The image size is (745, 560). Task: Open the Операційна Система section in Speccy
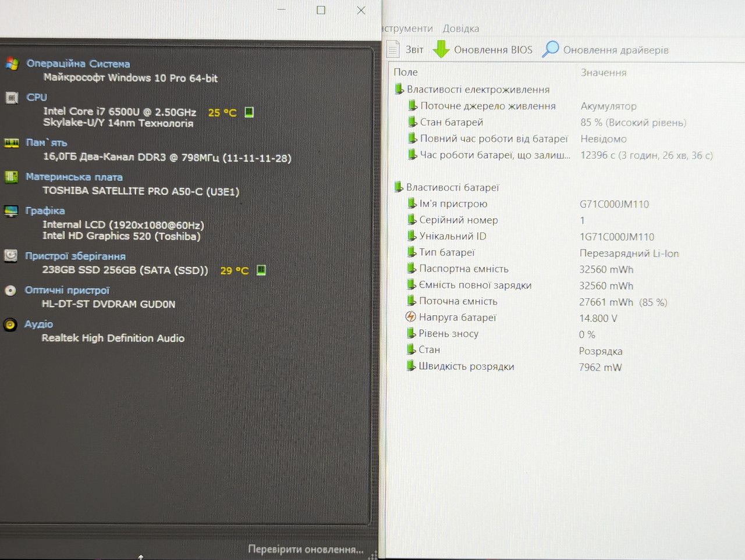pyautogui.click(x=78, y=64)
